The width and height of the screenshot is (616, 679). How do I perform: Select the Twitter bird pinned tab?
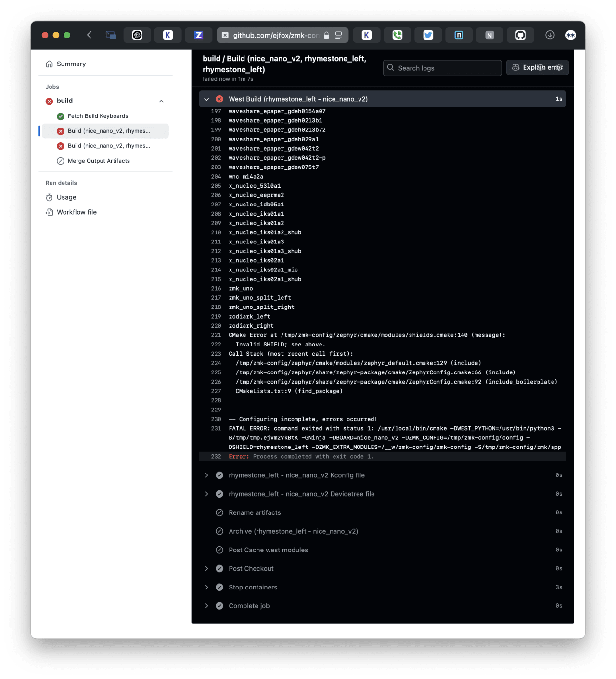click(x=428, y=35)
